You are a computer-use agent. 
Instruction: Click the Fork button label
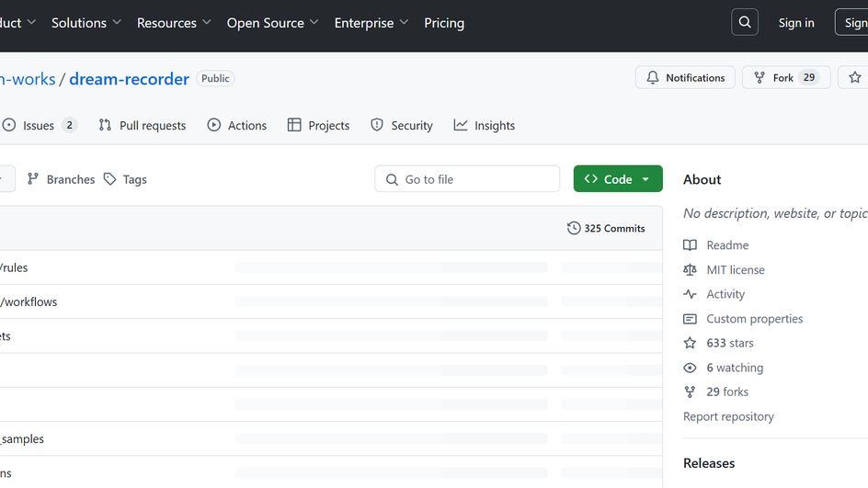782,77
